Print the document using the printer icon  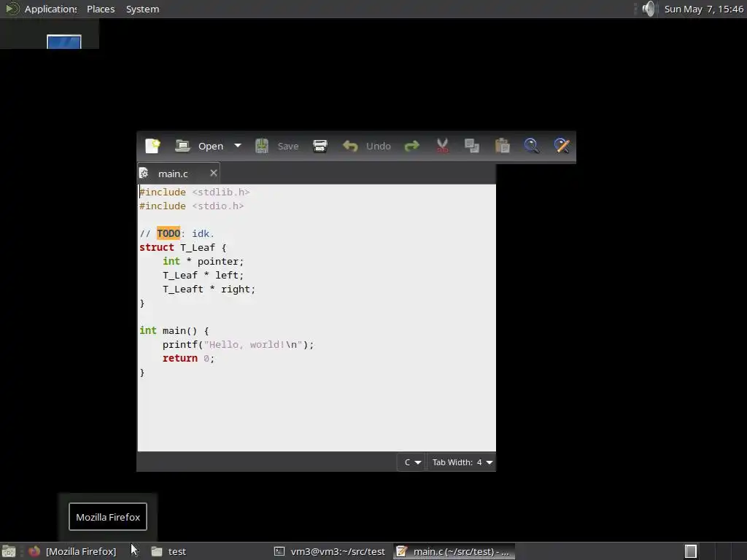320,146
